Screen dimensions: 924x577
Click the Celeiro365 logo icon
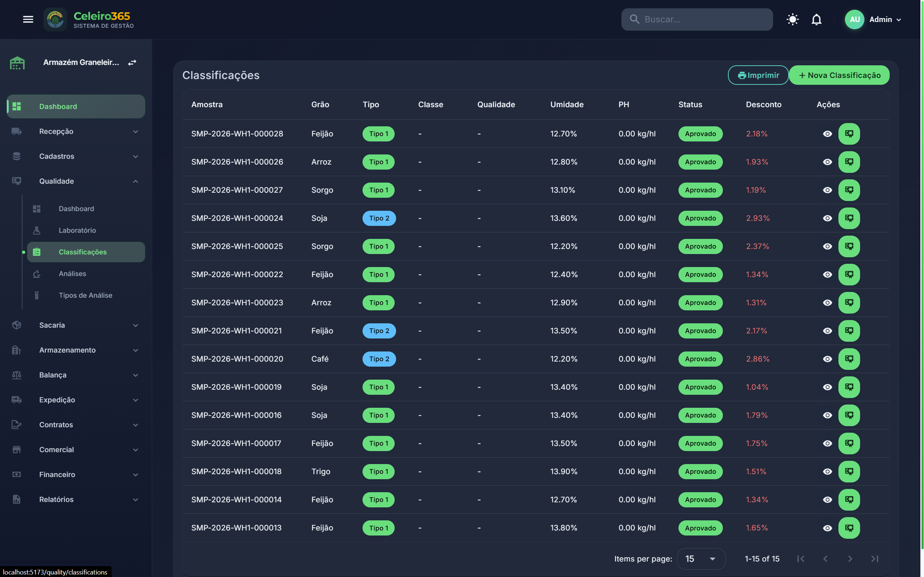55,19
